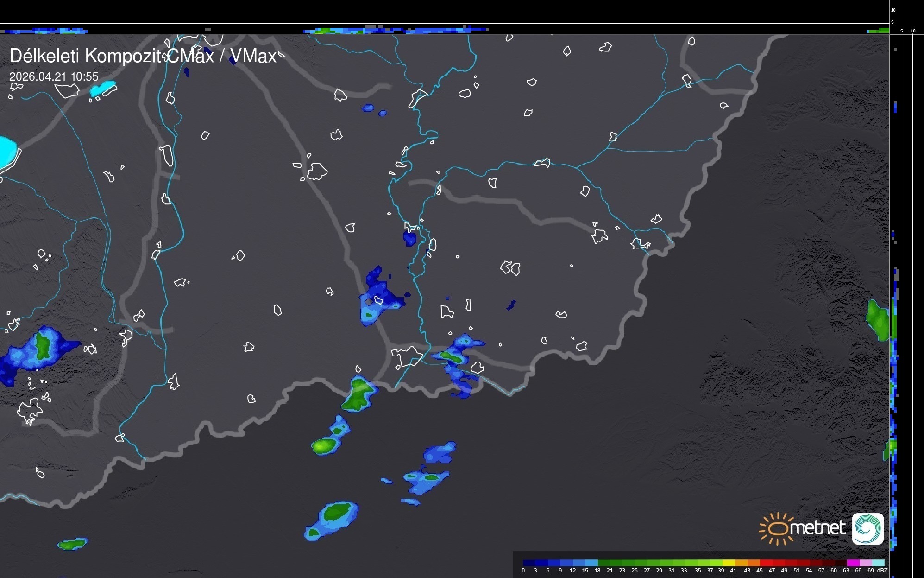Click the dBZ unit label on the legend
924x578 pixels.
coord(882,571)
